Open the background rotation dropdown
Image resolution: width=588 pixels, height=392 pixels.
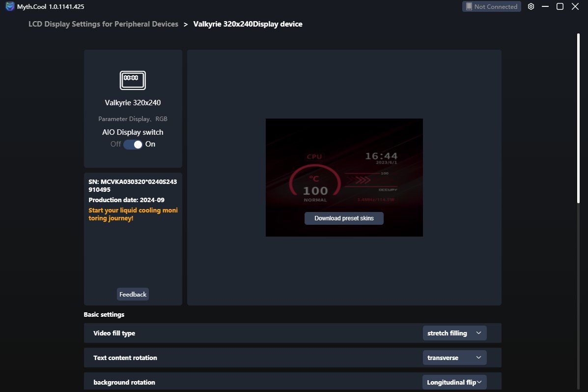click(x=454, y=382)
